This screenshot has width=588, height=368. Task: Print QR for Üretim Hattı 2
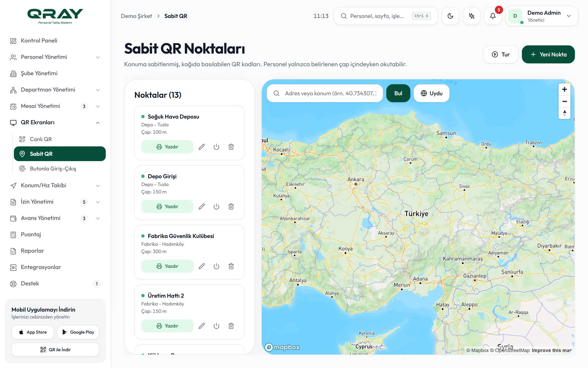click(x=167, y=326)
